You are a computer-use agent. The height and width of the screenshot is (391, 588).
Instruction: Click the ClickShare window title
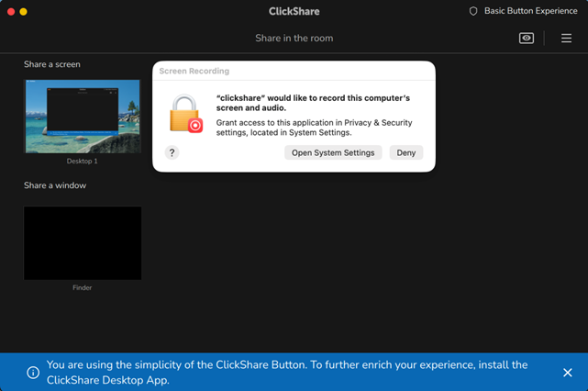[294, 11]
